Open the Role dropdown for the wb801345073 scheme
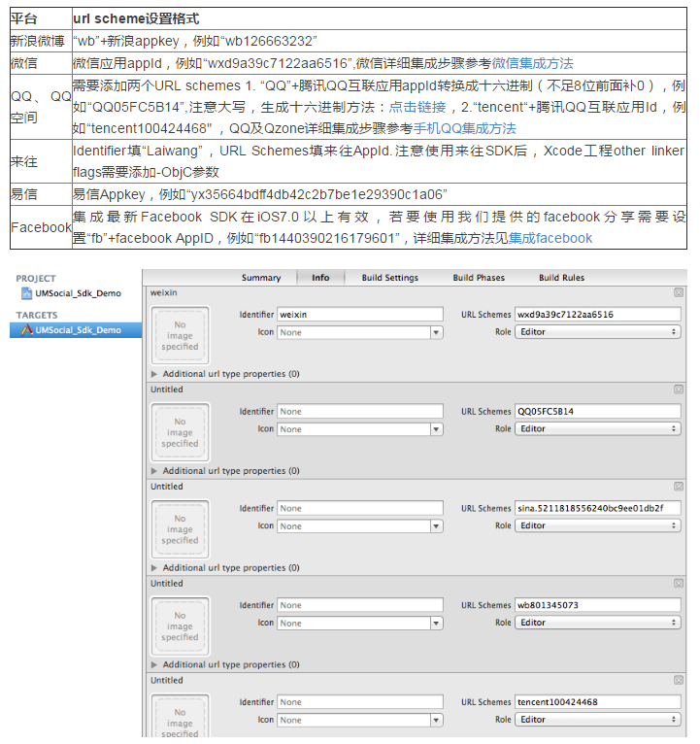This screenshot has width=700, height=744. [597, 624]
